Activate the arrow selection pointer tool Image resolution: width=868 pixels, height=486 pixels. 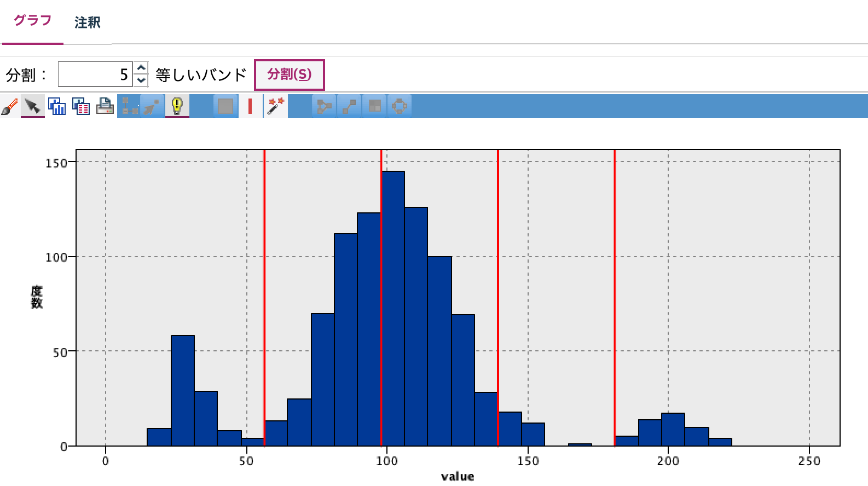[33, 106]
